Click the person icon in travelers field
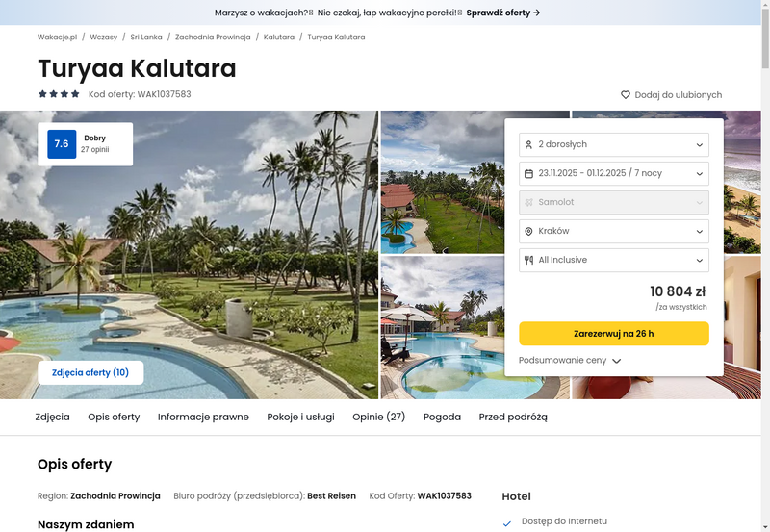The width and height of the screenshot is (770, 532). coord(528,144)
